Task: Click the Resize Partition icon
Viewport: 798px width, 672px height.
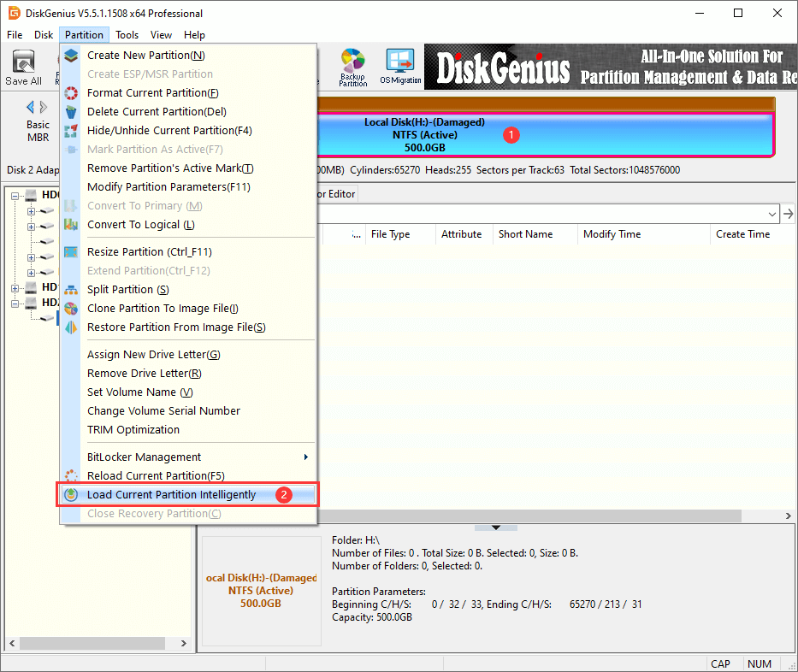Action: pyautogui.click(x=71, y=252)
